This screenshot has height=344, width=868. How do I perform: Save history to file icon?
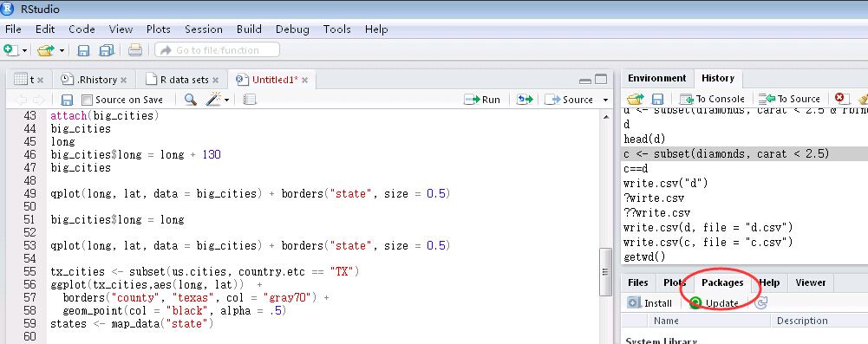coord(657,100)
